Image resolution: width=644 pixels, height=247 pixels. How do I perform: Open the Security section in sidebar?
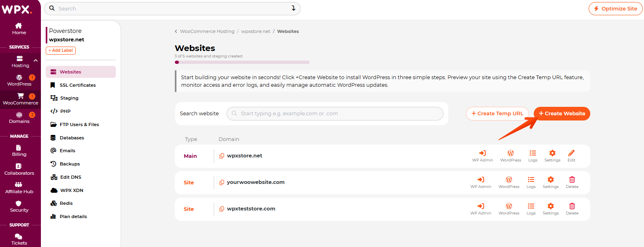tap(19, 206)
